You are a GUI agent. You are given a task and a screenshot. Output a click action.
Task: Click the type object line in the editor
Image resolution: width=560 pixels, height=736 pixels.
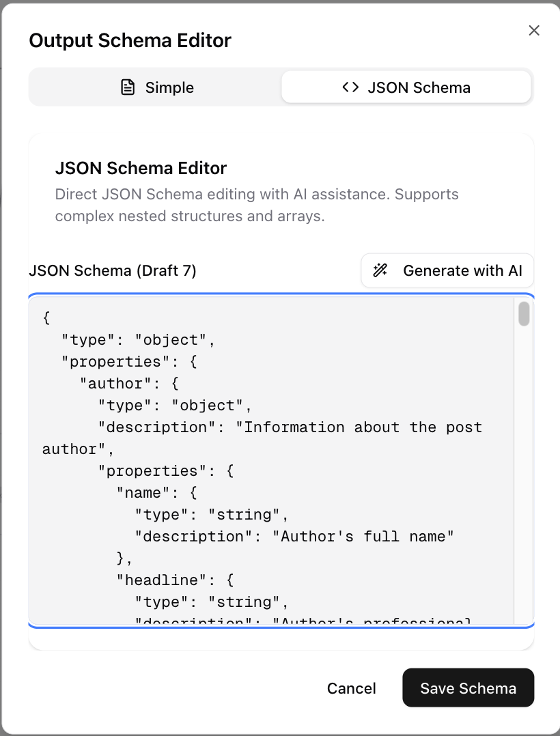pyautogui.click(x=122, y=339)
